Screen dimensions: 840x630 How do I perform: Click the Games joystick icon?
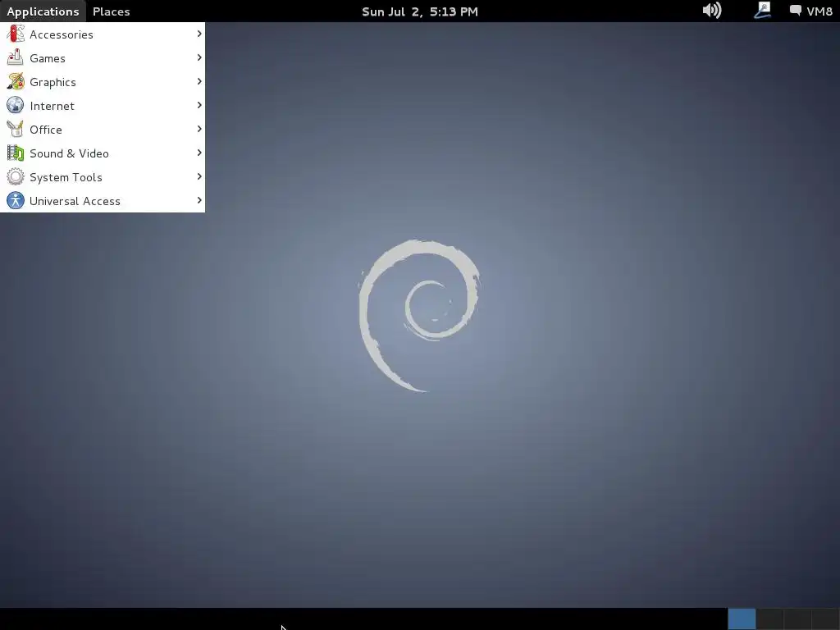16,58
